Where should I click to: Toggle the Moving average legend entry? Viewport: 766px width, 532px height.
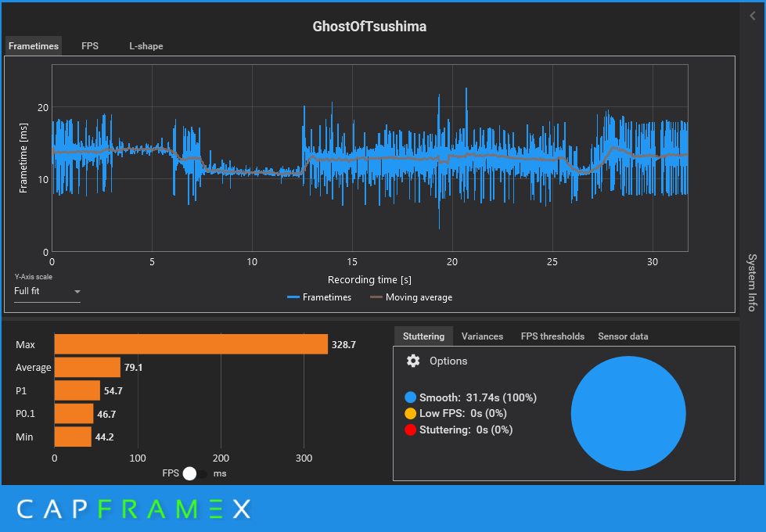tap(412, 297)
